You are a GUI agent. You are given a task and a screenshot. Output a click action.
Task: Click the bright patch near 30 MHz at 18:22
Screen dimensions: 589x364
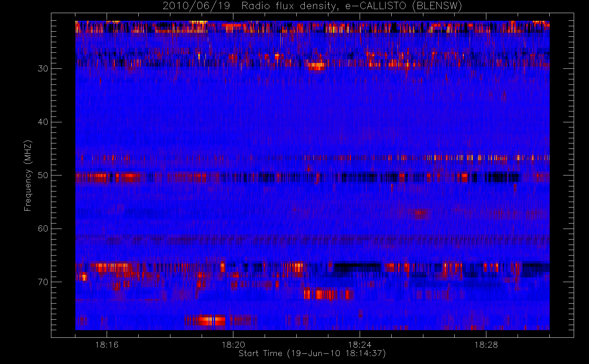coord(316,66)
